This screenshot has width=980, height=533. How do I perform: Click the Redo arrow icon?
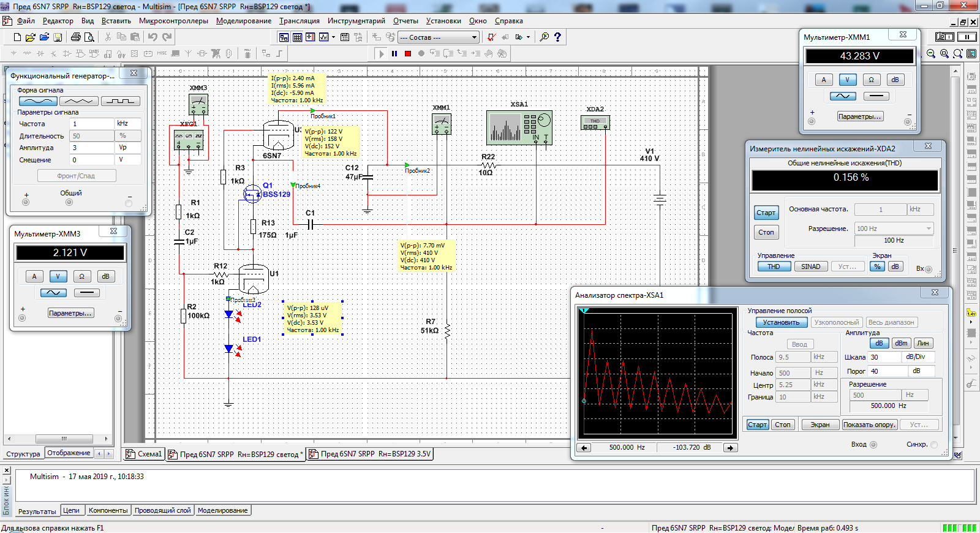coord(167,37)
